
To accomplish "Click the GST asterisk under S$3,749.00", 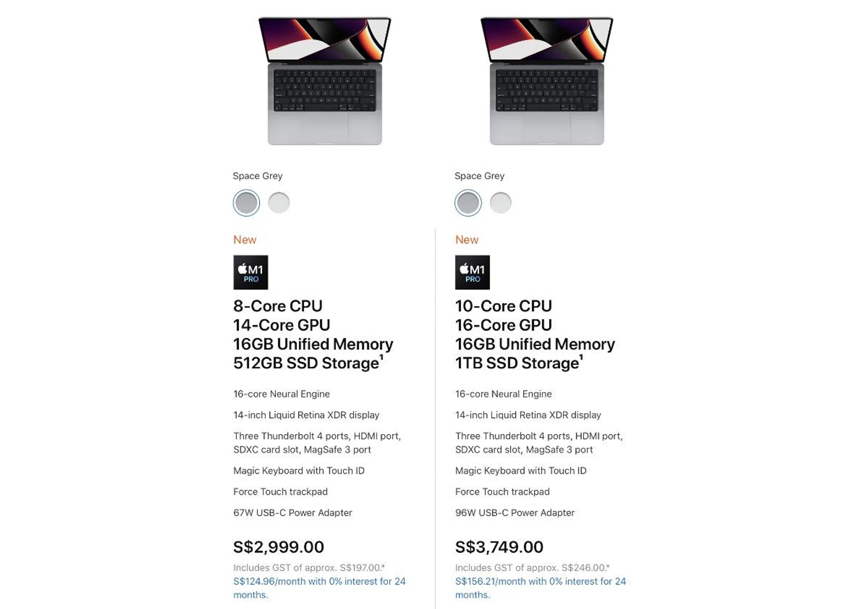I will click(609, 565).
